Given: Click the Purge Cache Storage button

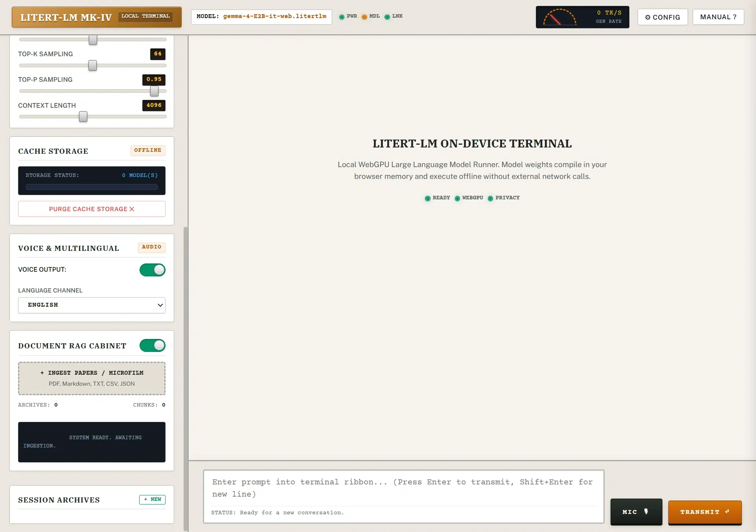Looking at the screenshot, I should pos(92,209).
